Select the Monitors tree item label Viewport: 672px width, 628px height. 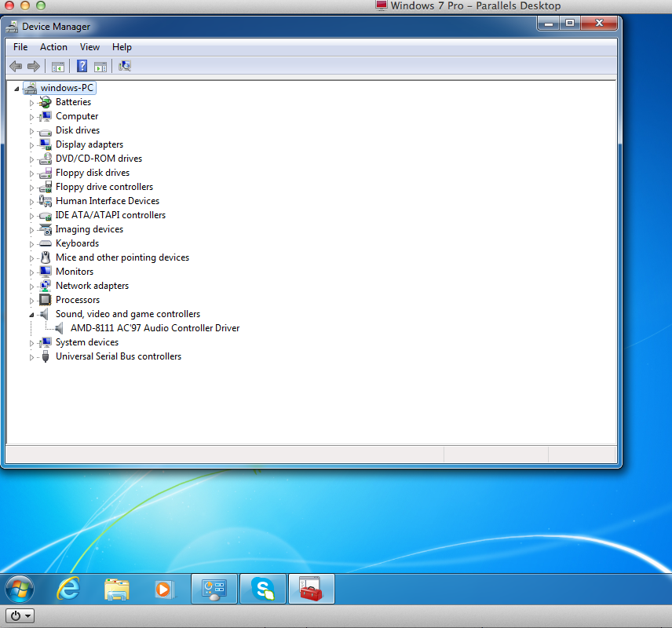[x=75, y=272]
